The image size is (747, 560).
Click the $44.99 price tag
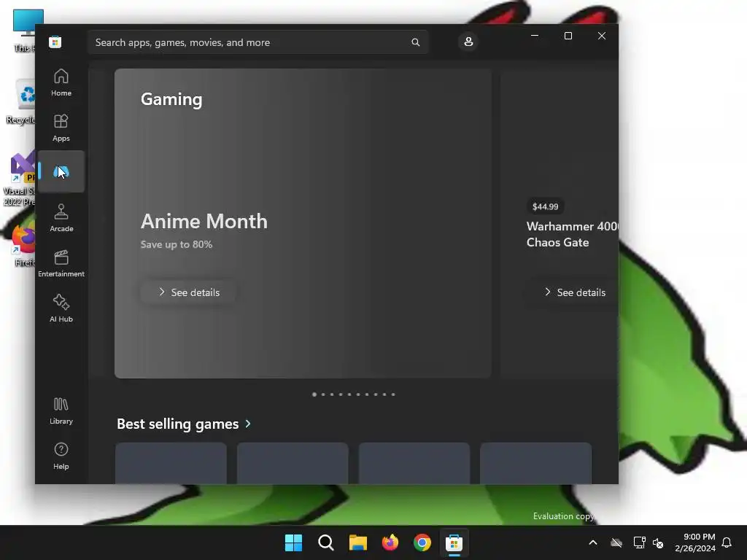coord(546,206)
